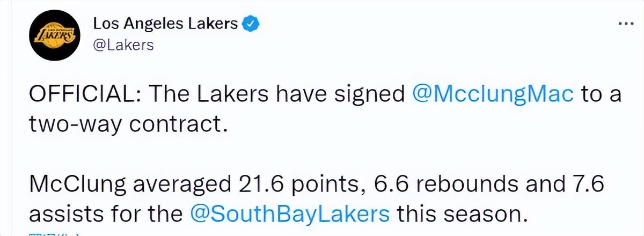Open the @McclungMac mention link
Screen dimensions: 644x236
pyautogui.click(x=493, y=95)
